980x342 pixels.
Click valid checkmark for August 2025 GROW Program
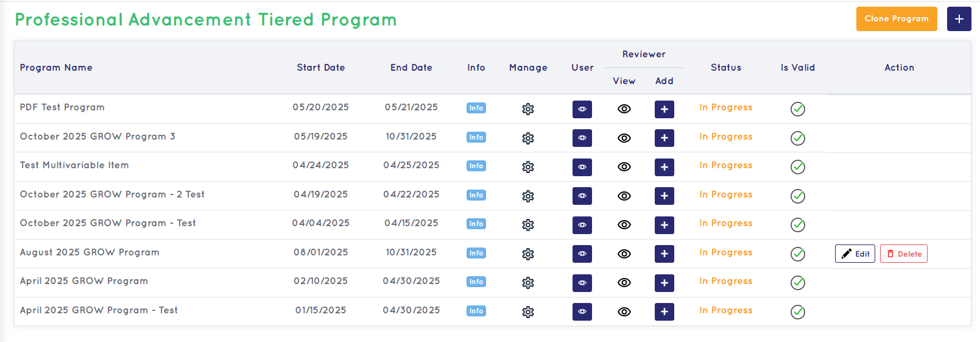click(x=798, y=254)
